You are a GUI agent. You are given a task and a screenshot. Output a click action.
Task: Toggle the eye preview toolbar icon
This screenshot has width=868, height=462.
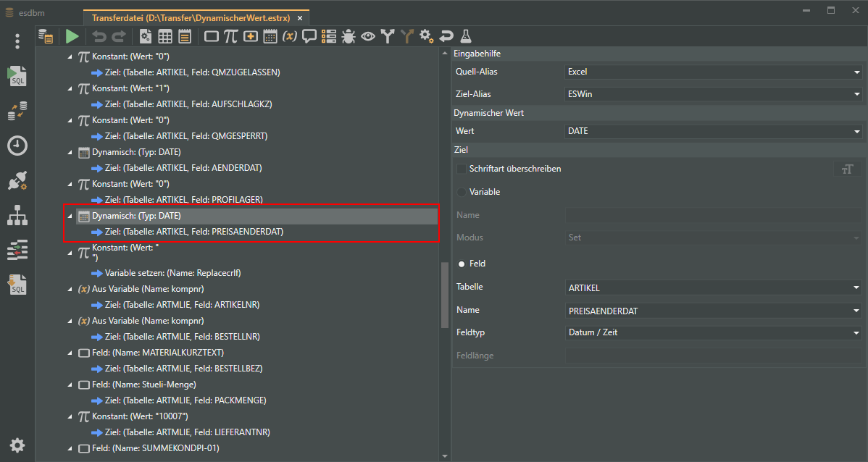pos(368,36)
